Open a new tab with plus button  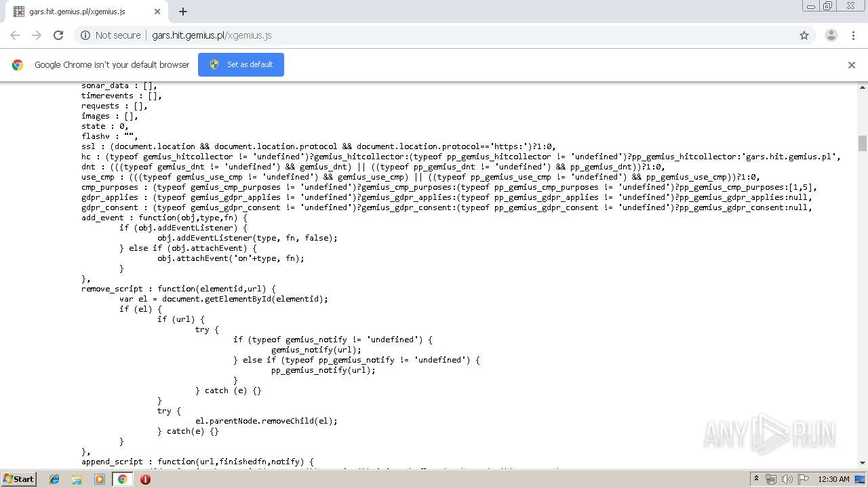[183, 12]
